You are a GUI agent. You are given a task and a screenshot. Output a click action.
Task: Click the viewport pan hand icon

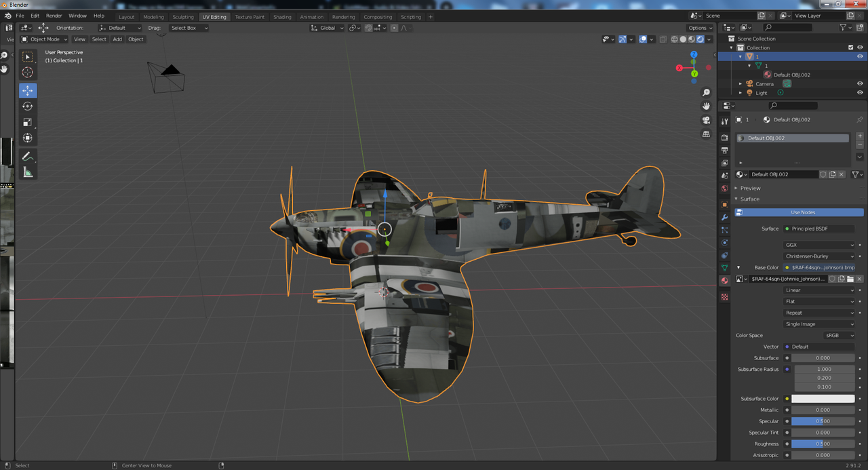(706, 106)
